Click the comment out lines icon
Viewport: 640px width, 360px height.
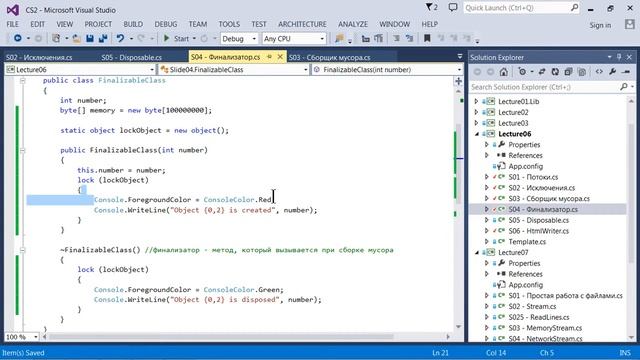tap(396, 38)
